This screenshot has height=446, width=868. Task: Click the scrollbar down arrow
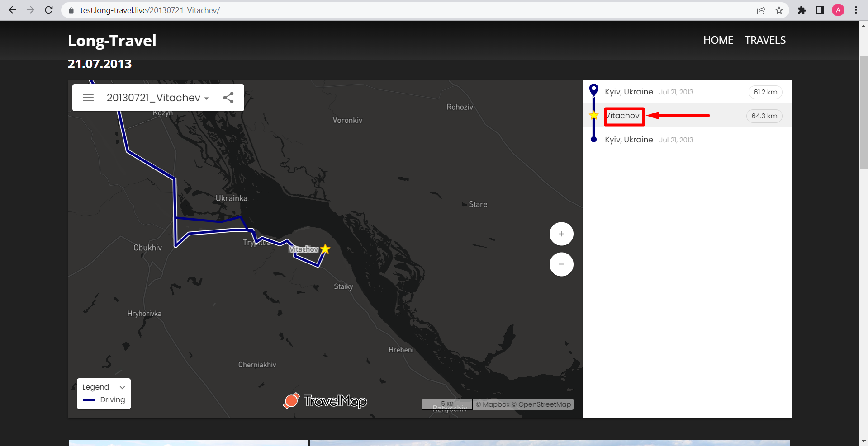point(863,441)
